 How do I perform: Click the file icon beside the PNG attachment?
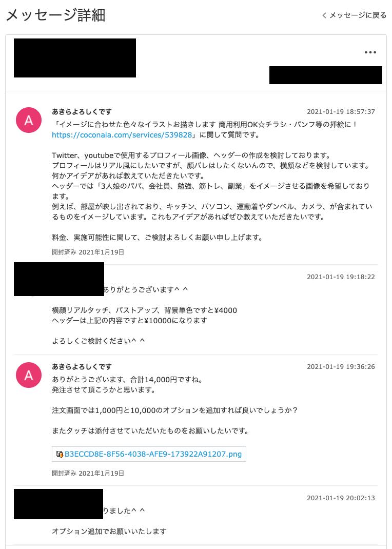coord(60,455)
